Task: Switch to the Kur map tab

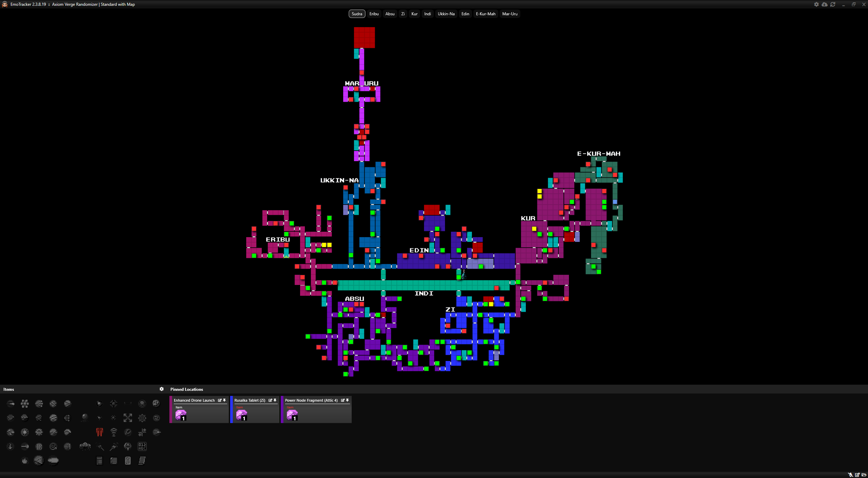Action: click(x=414, y=14)
